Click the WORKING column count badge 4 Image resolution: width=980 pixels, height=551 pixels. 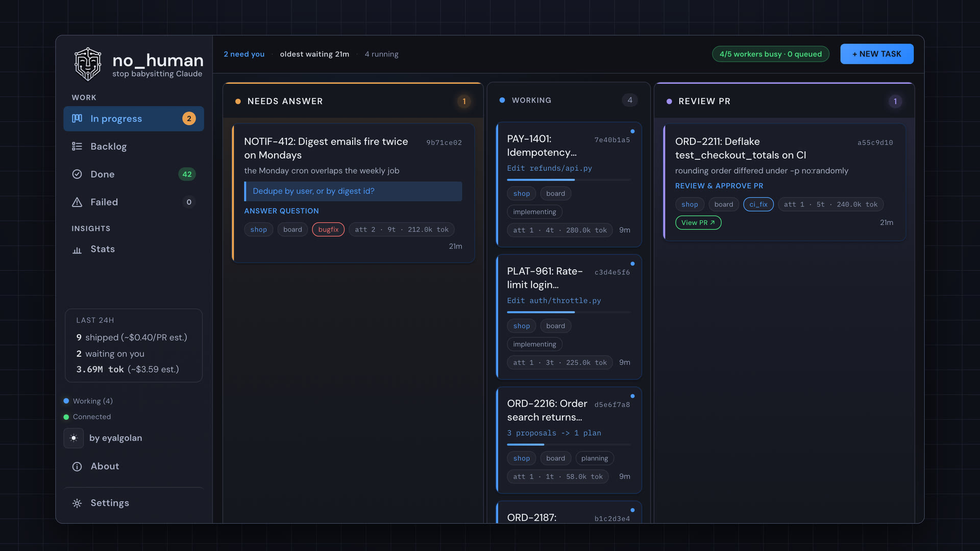(x=630, y=100)
